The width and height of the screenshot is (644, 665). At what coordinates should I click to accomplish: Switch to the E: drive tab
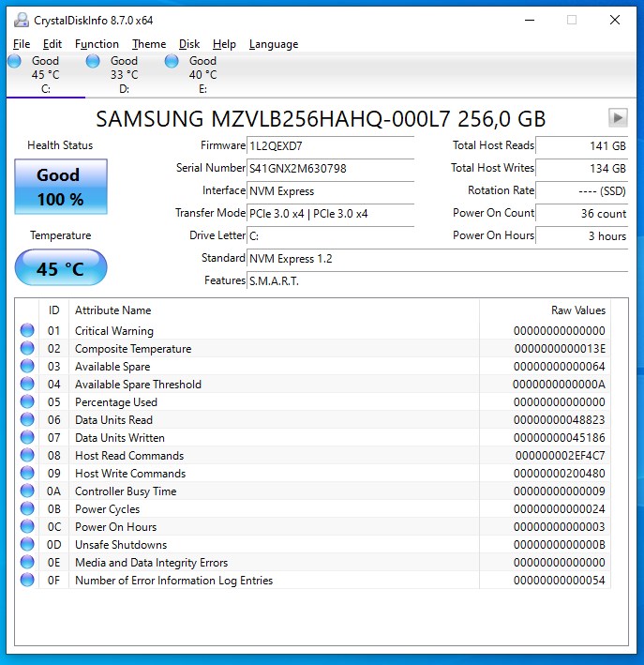pyautogui.click(x=202, y=75)
